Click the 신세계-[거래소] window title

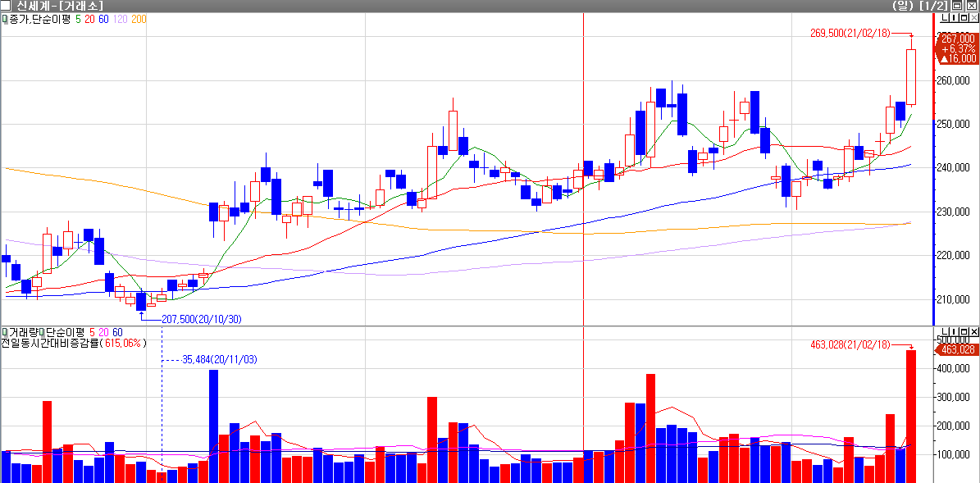(x=60, y=6)
